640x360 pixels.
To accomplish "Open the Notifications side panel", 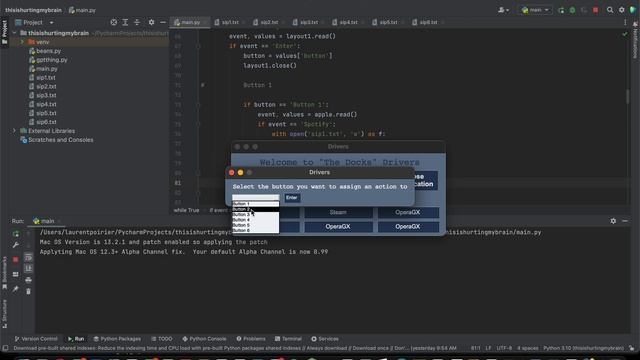I will (636, 41).
